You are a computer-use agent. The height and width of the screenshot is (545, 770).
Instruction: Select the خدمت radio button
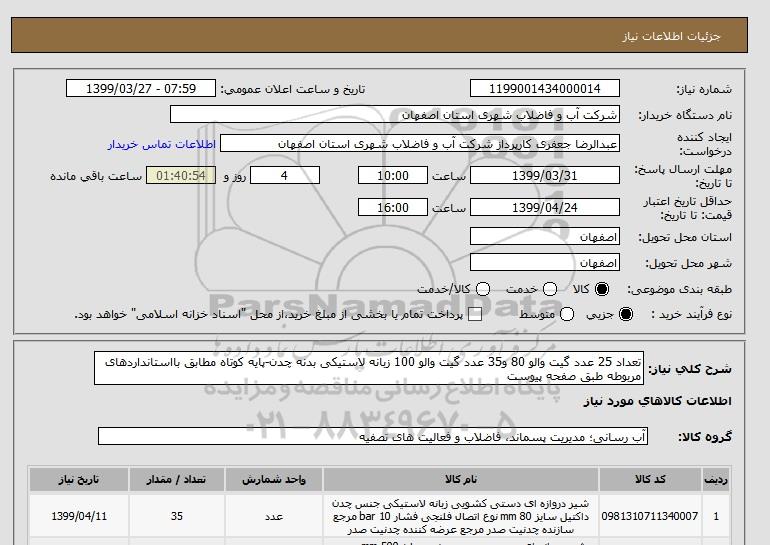pos(550,289)
